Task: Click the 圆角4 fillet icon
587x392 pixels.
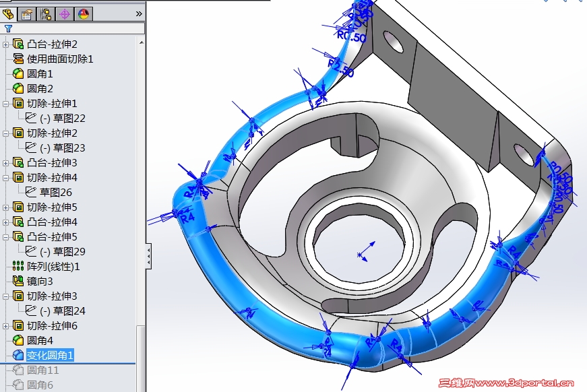Action: click(x=18, y=340)
